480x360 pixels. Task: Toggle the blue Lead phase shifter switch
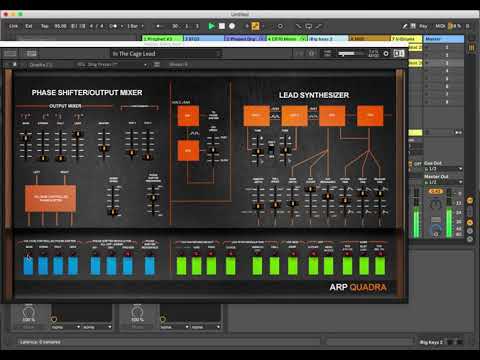(x=73, y=265)
